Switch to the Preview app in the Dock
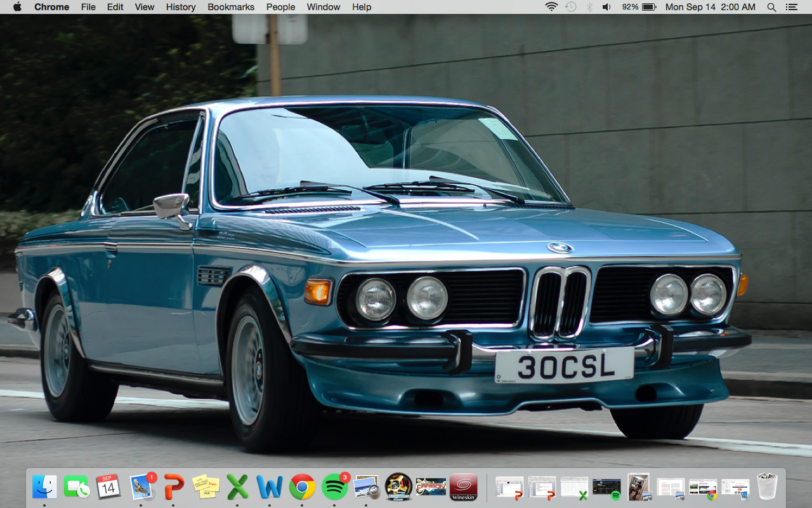The height and width of the screenshot is (508, 812). click(x=367, y=487)
